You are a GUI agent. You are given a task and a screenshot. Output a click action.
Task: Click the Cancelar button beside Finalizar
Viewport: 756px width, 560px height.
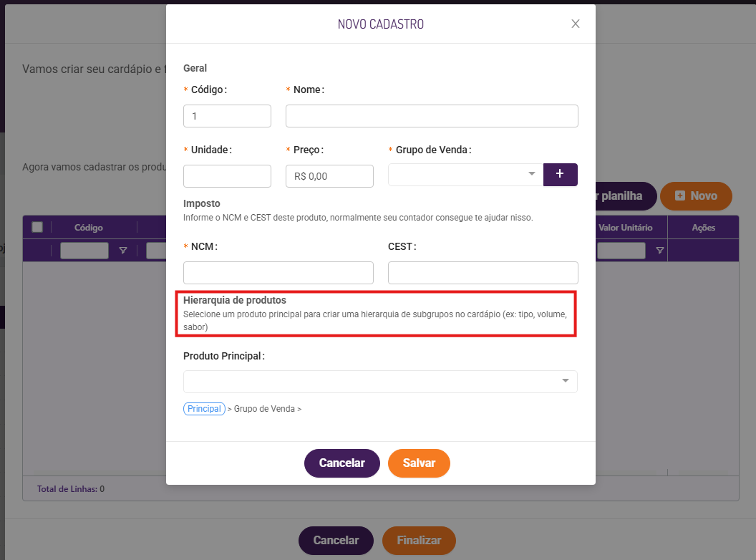(336, 541)
